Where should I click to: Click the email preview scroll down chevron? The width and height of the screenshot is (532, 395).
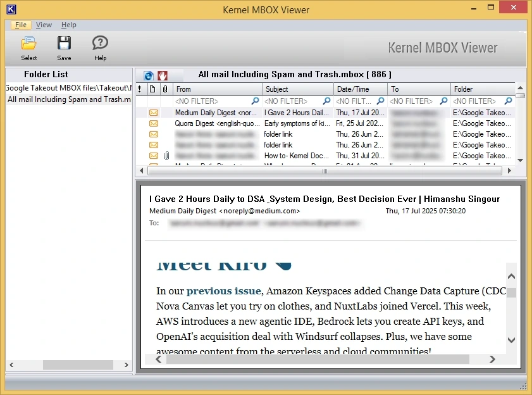click(x=511, y=340)
